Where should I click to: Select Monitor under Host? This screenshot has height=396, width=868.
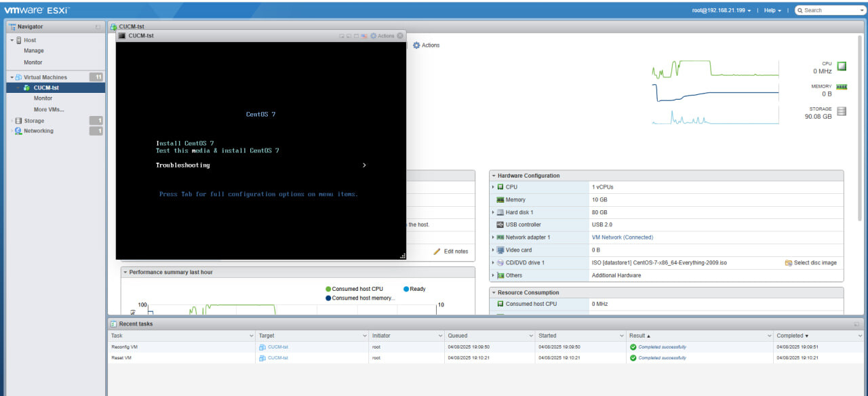pyautogui.click(x=33, y=62)
